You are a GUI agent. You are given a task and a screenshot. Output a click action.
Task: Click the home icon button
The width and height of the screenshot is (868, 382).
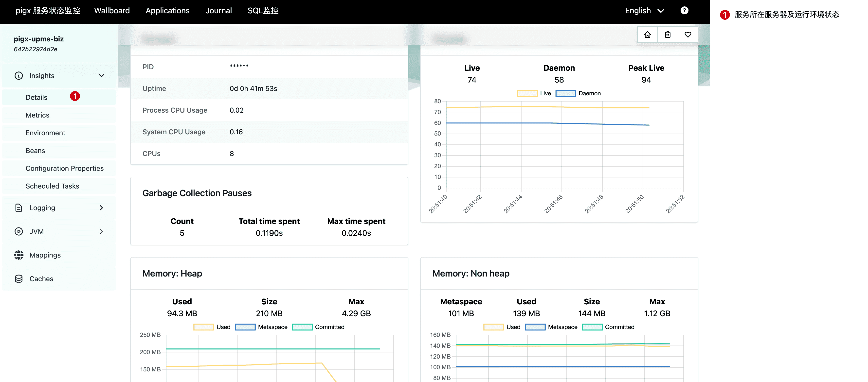(647, 35)
